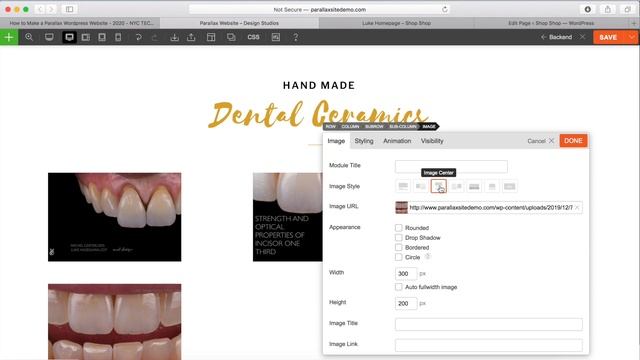Redo the builder change

[155, 37]
